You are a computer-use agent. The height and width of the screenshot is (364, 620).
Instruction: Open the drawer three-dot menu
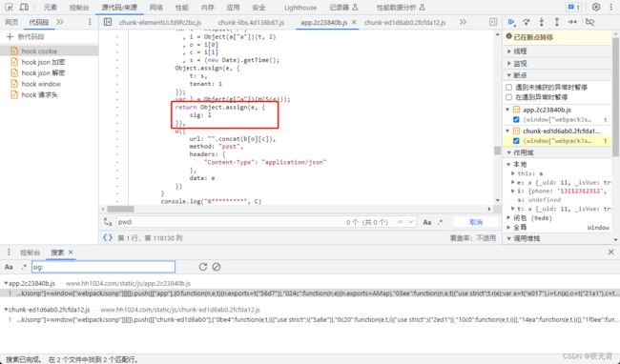9,253
